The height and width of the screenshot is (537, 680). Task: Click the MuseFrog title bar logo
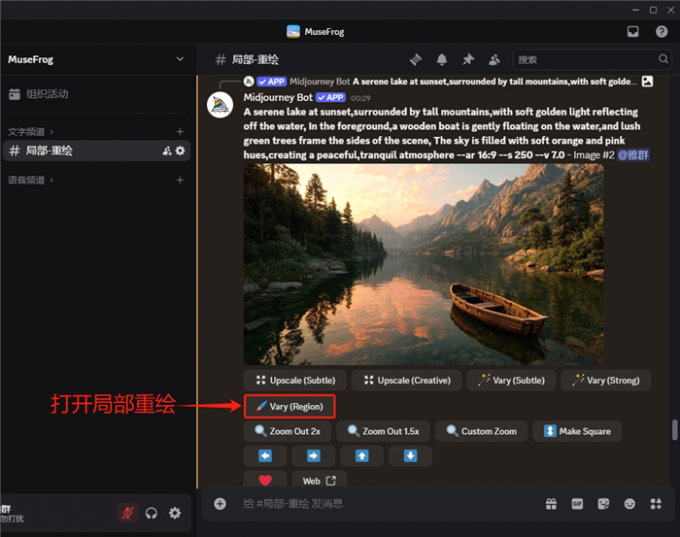(x=293, y=32)
